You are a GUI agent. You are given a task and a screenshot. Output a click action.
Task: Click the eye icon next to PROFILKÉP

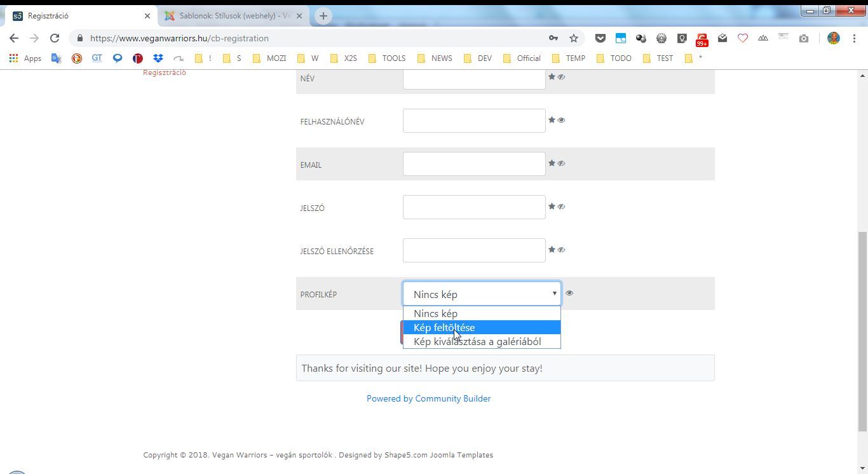569,293
